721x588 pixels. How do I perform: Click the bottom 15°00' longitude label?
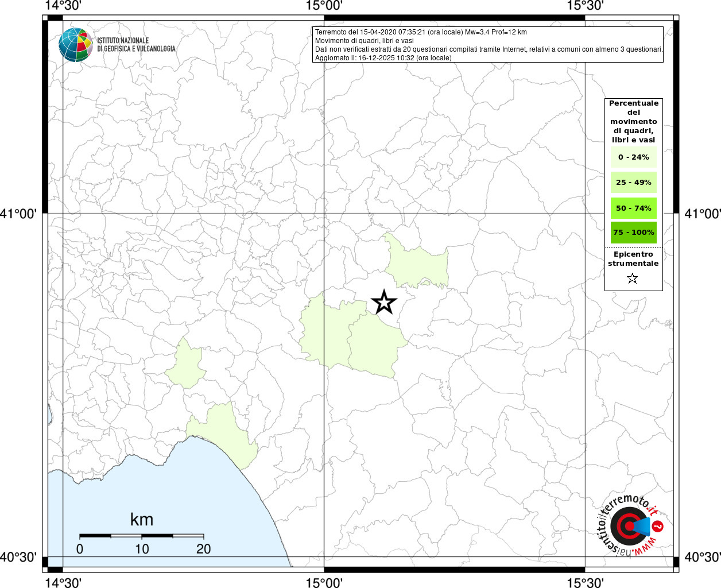(324, 582)
